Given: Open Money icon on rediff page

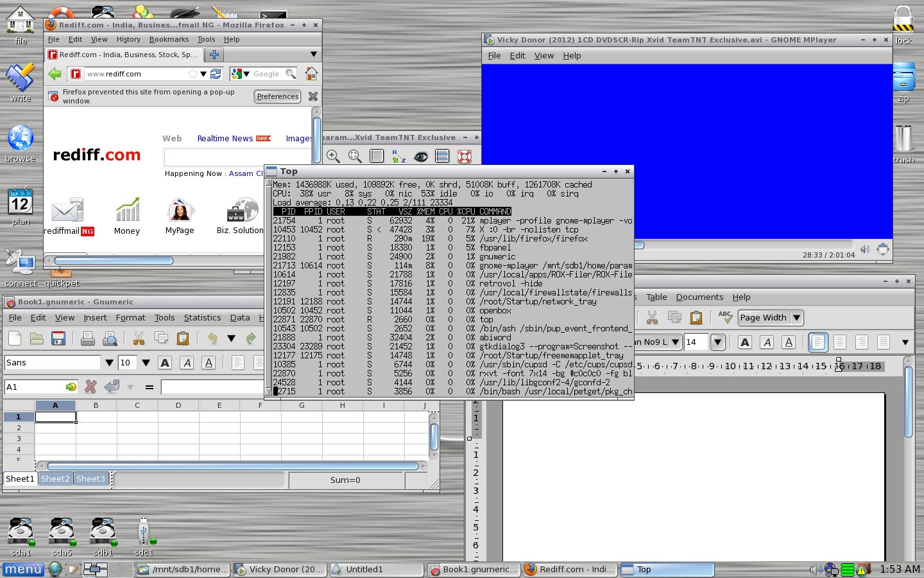Looking at the screenshot, I should [127, 216].
